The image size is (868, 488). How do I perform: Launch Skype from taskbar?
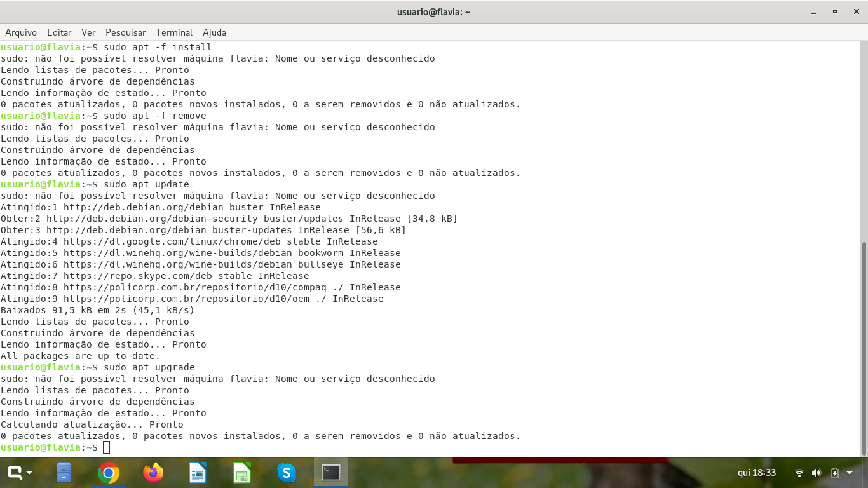[x=287, y=473]
